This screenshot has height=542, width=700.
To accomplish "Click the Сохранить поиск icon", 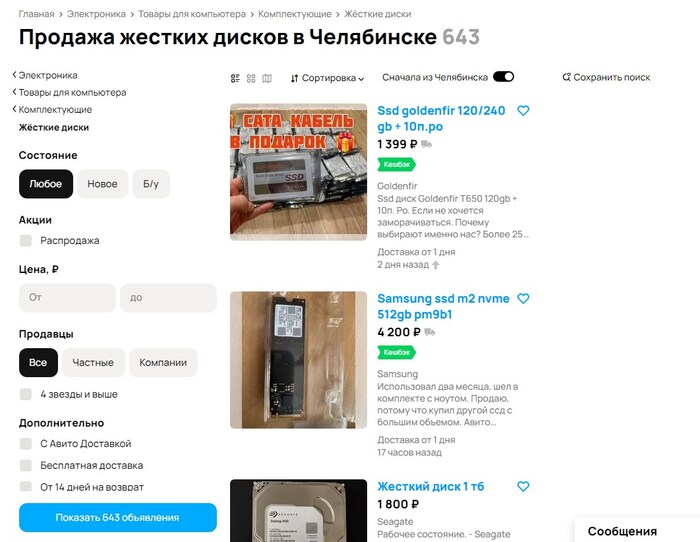I will tap(567, 77).
